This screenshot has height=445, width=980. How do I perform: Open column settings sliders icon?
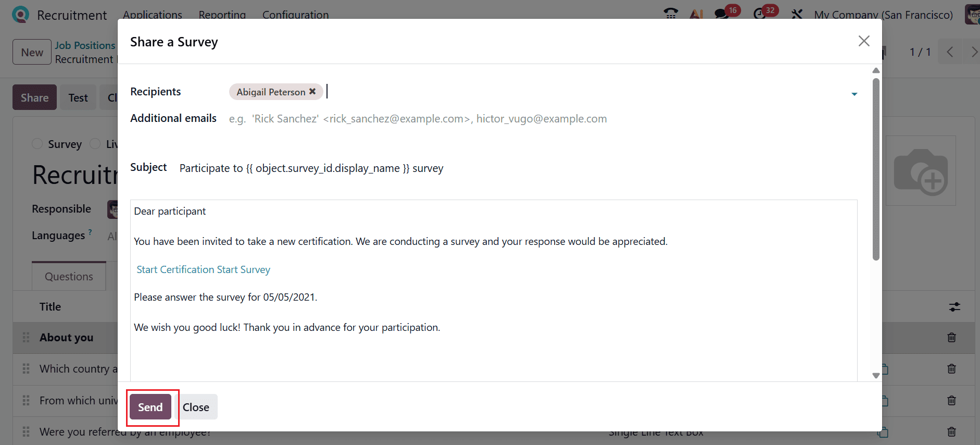pos(954,307)
